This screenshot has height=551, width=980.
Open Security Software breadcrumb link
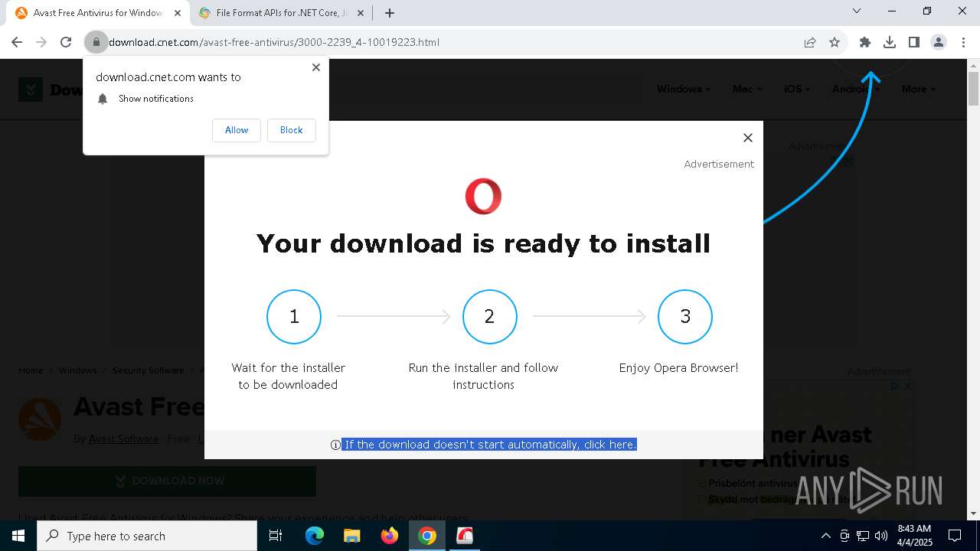tap(148, 370)
